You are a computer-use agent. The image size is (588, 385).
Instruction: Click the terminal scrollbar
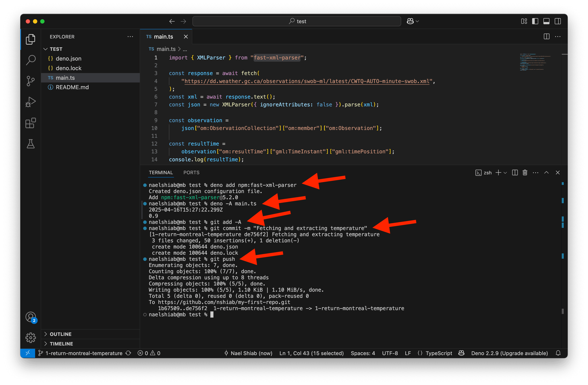point(563,311)
